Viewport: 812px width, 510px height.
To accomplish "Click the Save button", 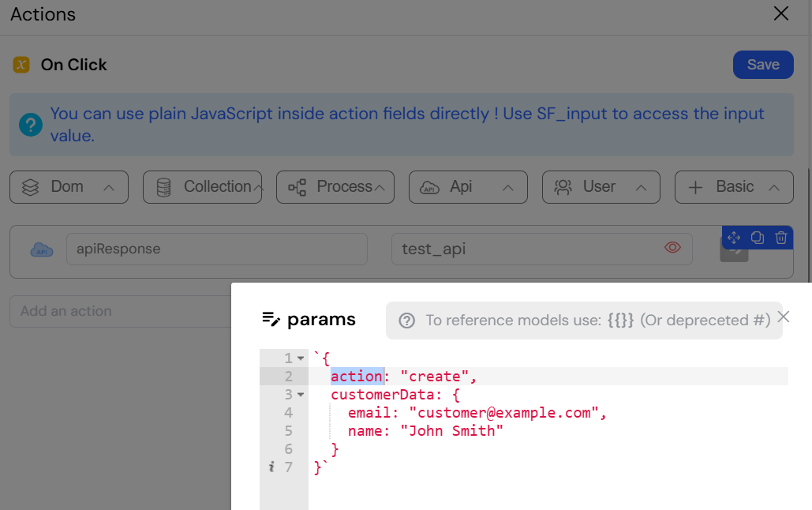I will point(763,65).
